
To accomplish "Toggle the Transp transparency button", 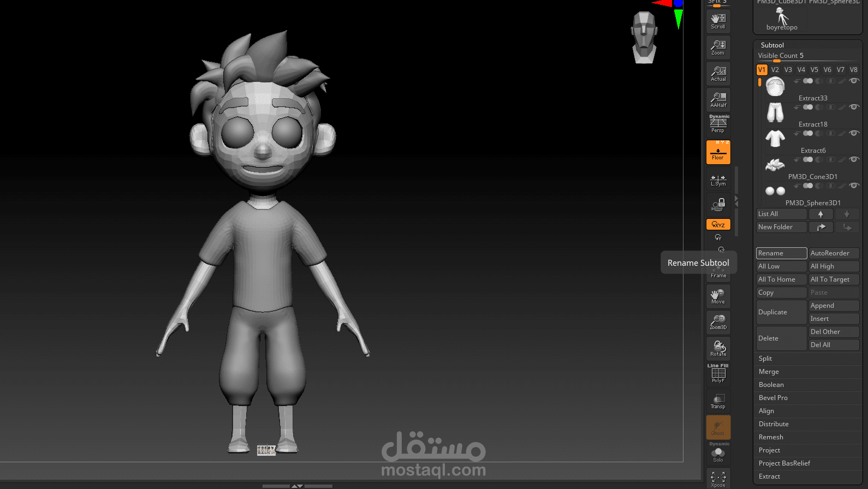I will [718, 401].
